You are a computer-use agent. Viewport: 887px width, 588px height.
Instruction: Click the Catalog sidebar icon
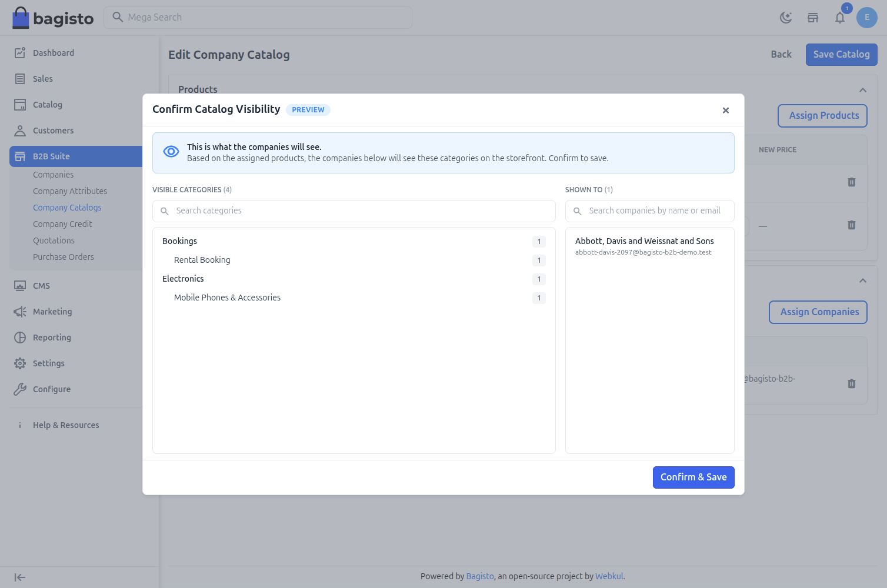click(20, 105)
